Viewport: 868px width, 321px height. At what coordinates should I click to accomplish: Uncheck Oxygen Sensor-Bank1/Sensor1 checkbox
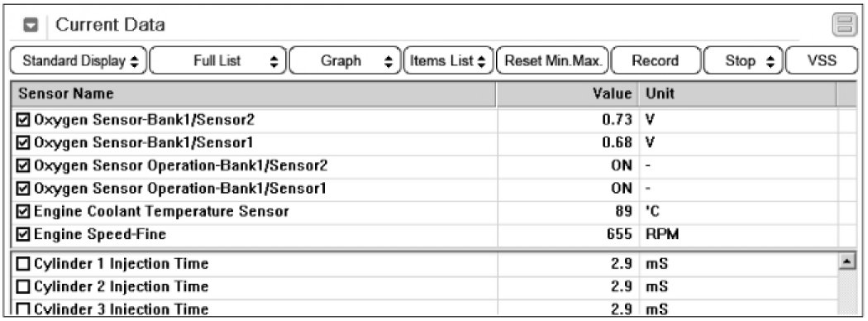coord(23,142)
